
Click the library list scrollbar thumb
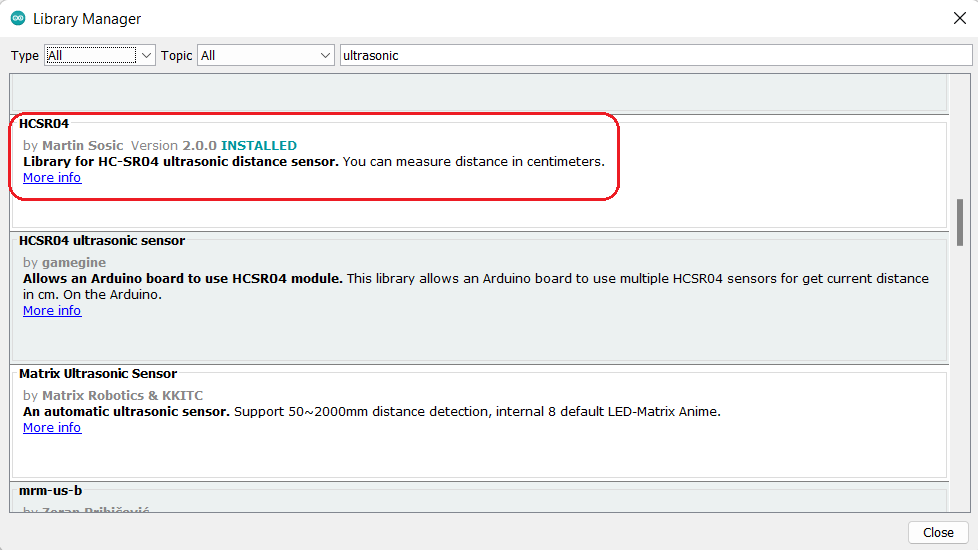pos(960,223)
